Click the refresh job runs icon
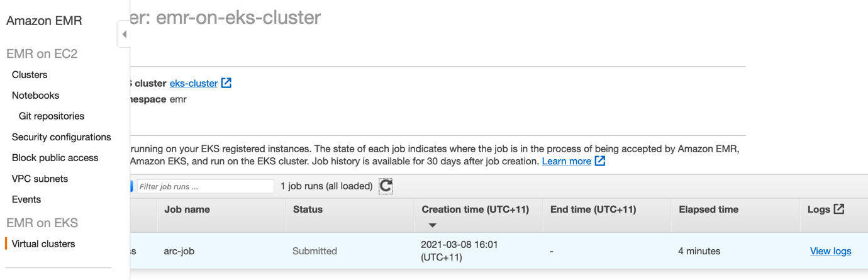 click(386, 186)
